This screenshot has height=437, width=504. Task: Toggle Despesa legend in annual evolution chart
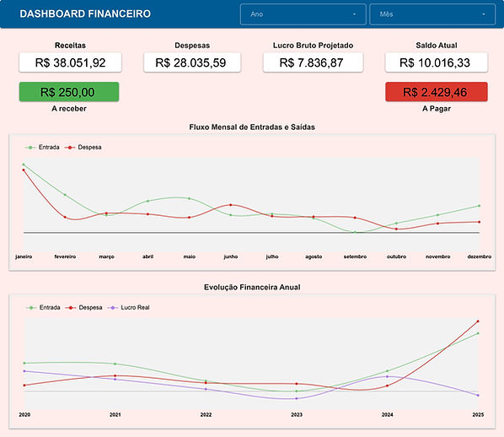pyautogui.click(x=84, y=308)
